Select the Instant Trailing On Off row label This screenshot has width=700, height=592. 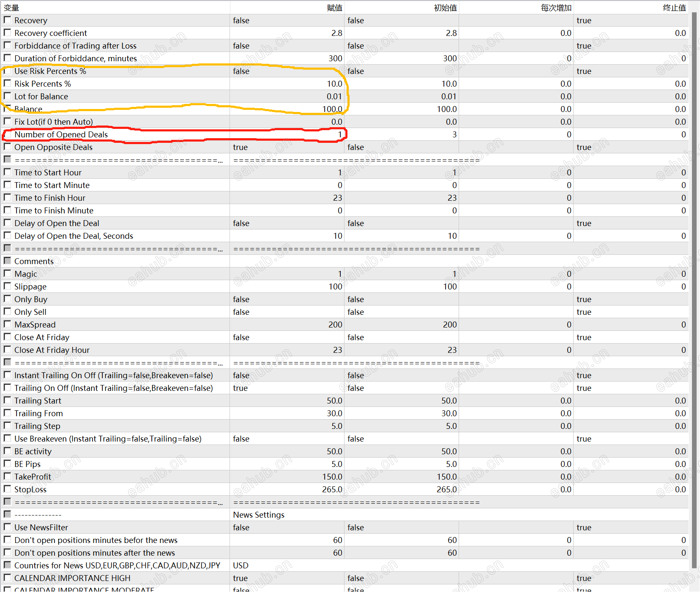pos(114,375)
